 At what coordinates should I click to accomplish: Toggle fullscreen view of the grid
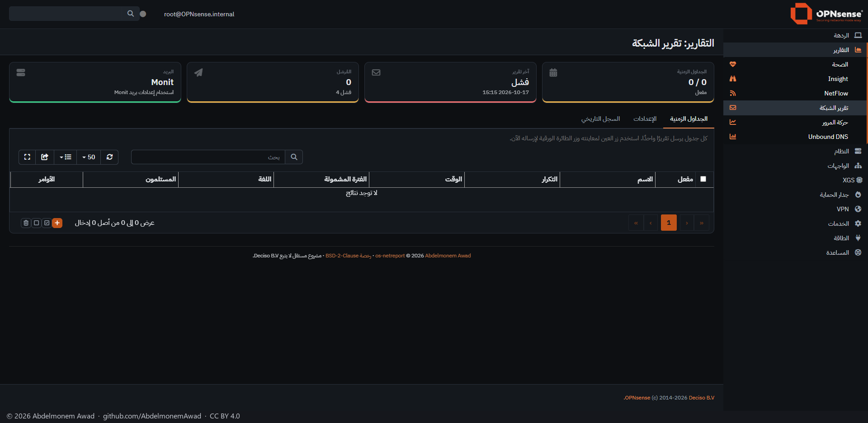click(27, 157)
